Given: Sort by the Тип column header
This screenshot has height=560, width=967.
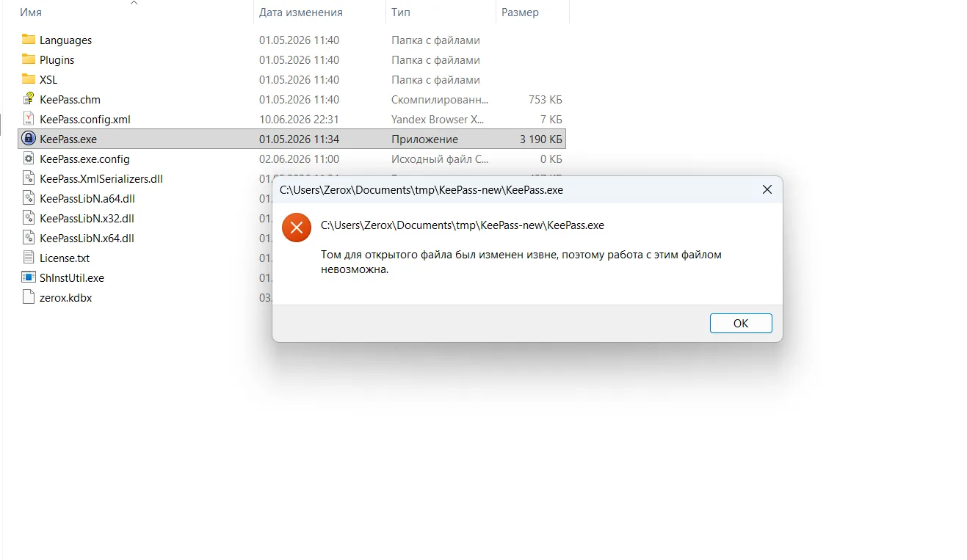Looking at the screenshot, I should click(x=401, y=12).
